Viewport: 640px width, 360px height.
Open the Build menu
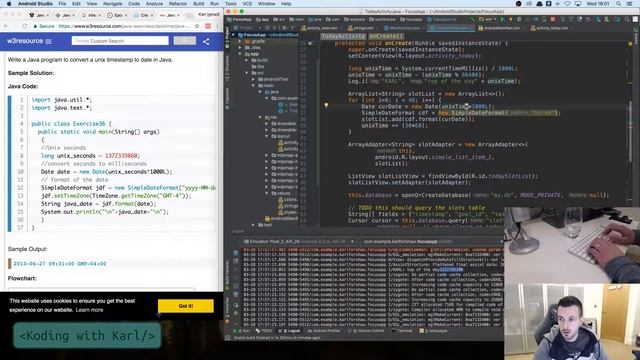pyautogui.click(x=199, y=4)
